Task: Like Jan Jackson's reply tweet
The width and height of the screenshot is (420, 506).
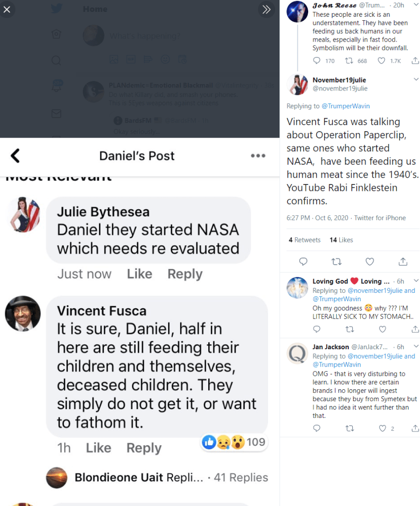Action: (382, 428)
